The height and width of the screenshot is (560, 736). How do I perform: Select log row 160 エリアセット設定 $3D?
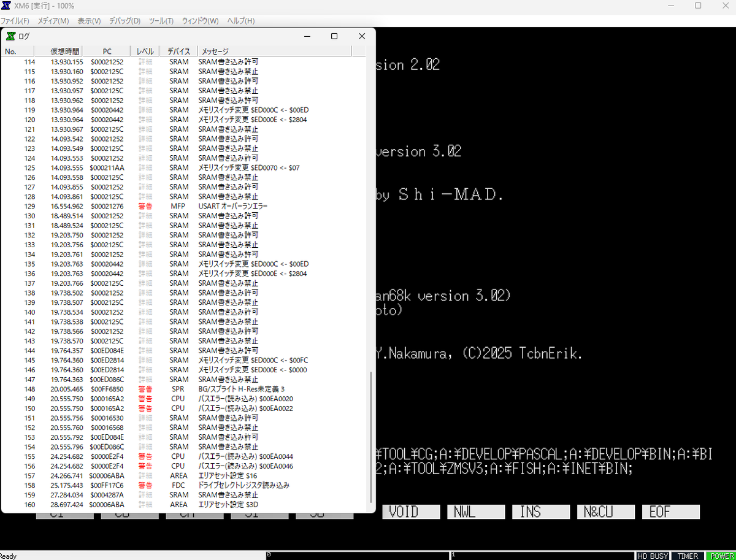click(x=184, y=504)
